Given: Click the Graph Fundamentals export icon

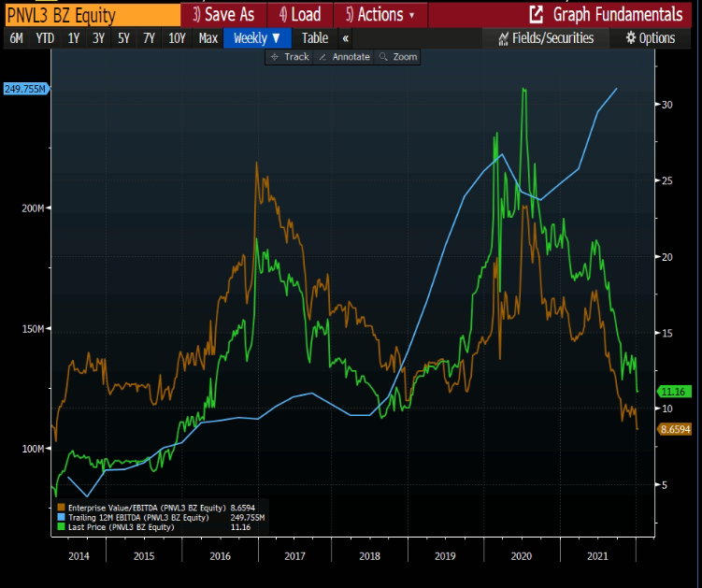Looking at the screenshot, I should pyautogui.click(x=536, y=14).
